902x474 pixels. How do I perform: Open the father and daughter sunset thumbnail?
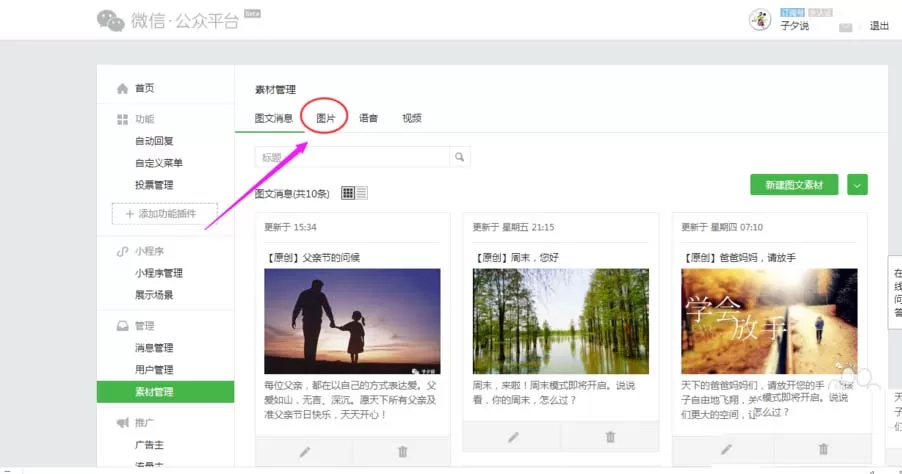pyautogui.click(x=352, y=321)
